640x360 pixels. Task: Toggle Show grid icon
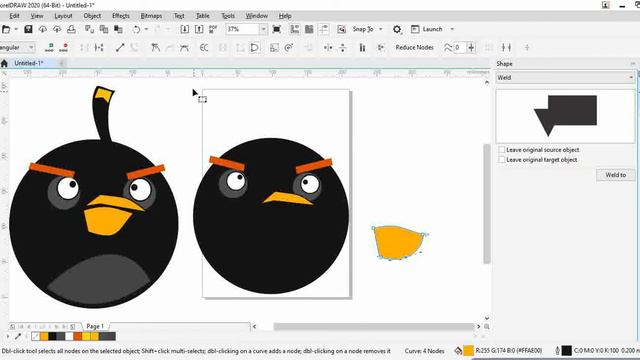[x=309, y=29]
